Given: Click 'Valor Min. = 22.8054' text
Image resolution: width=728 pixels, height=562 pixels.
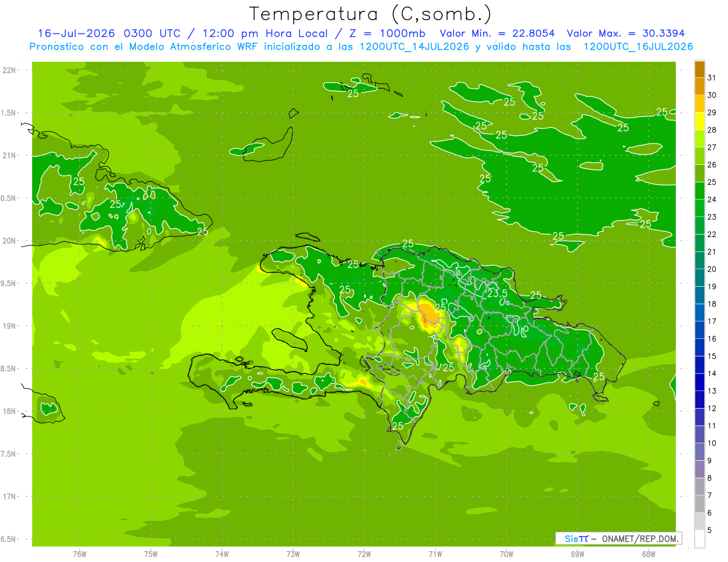Looking at the screenshot, I should [497, 33].
